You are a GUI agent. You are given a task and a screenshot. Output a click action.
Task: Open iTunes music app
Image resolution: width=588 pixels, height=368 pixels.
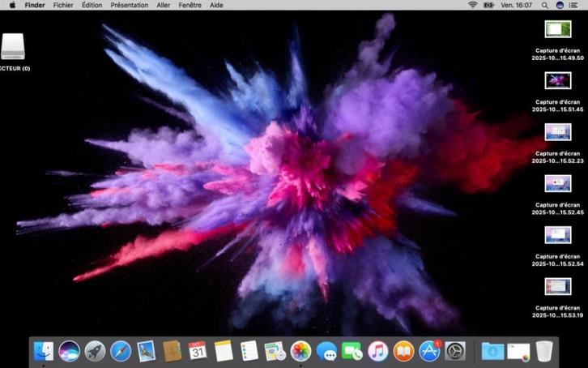(x=377, y=351)
